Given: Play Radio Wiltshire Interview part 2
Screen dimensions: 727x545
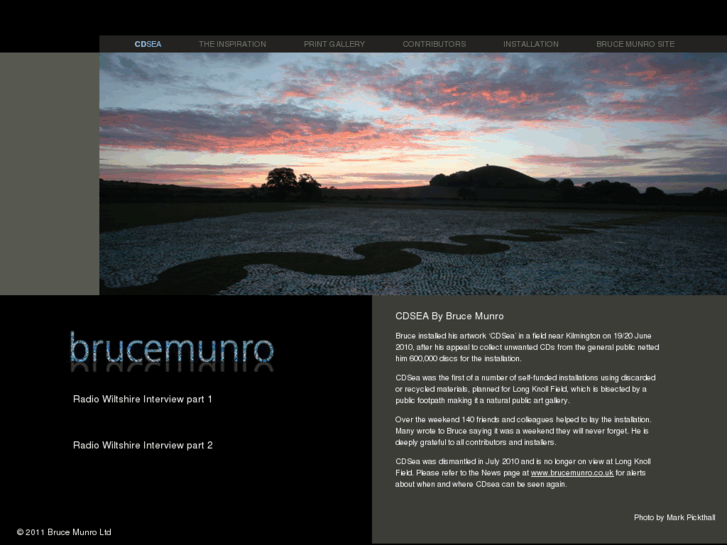Looking at the screenshot, I should click(143, 445).
